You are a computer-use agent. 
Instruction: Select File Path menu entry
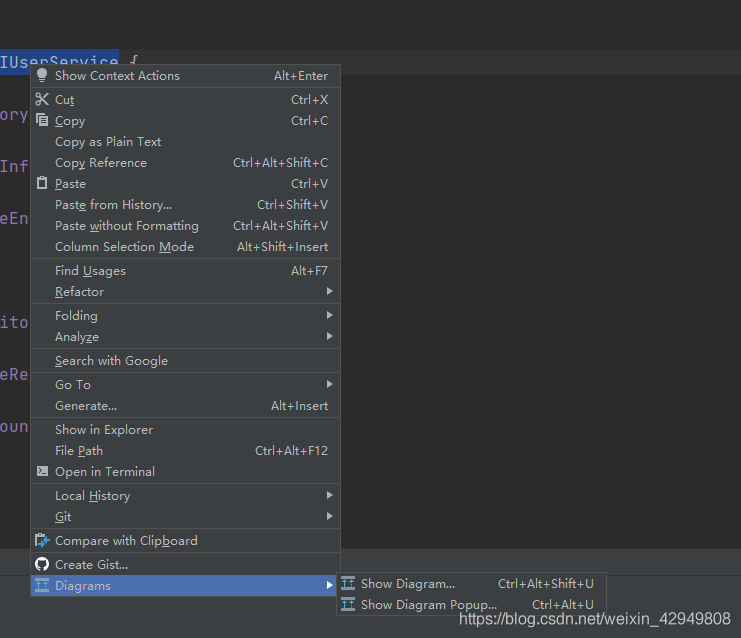tap(185, 450)
